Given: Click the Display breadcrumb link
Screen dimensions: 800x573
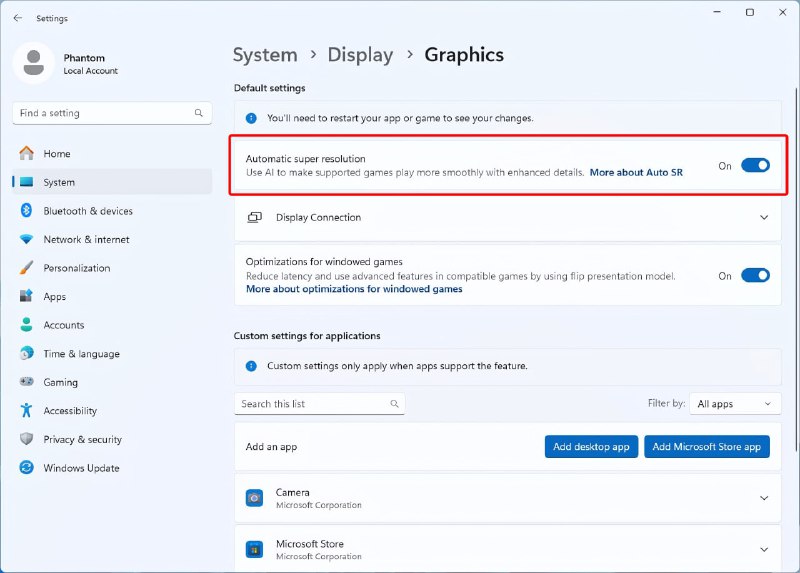Looking at the screenshot, I should click(360, 55).
